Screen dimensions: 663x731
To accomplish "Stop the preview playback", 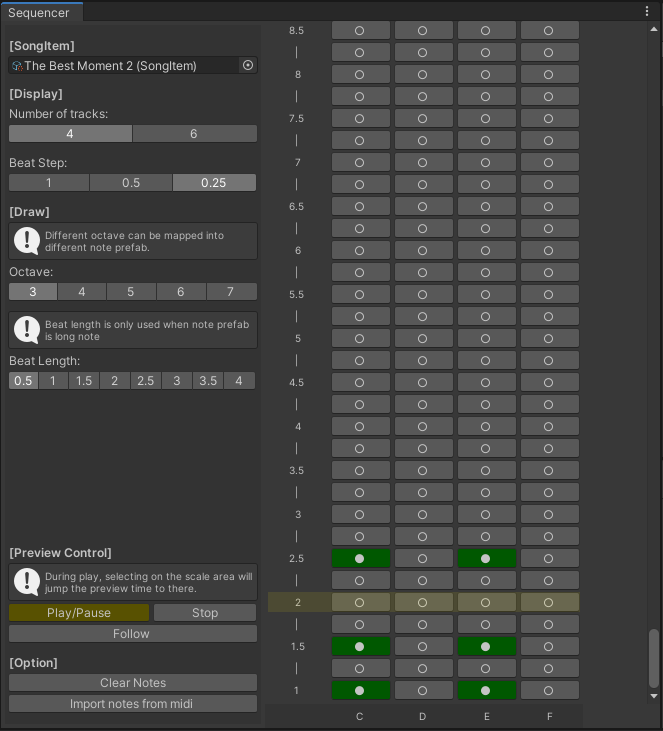I will coord(205,613).
